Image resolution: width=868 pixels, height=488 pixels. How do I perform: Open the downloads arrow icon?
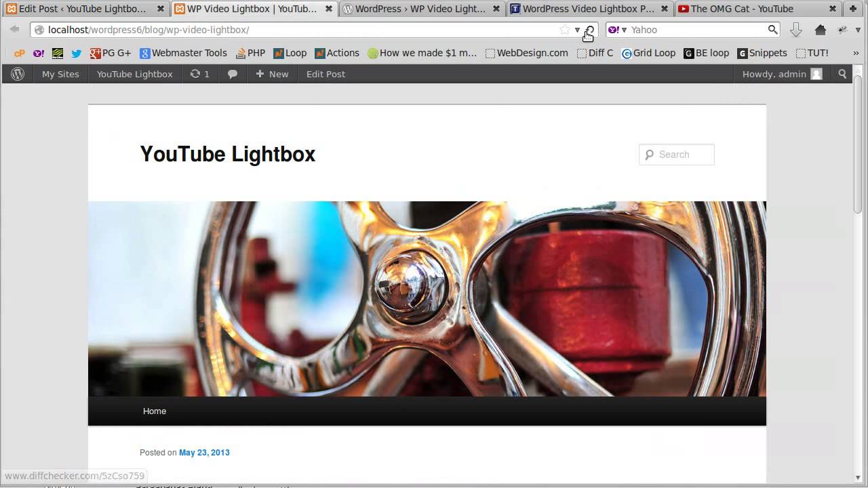click(x=796, y=30)
